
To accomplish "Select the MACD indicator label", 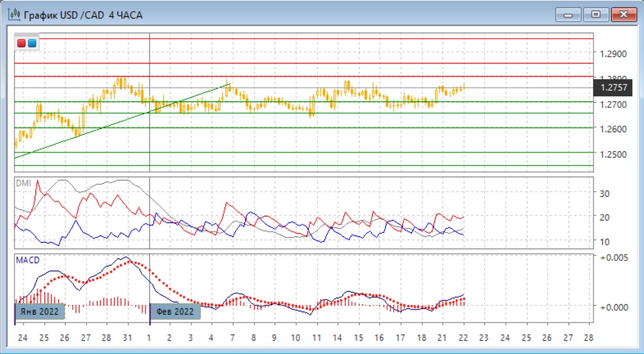I will (28, 260).
